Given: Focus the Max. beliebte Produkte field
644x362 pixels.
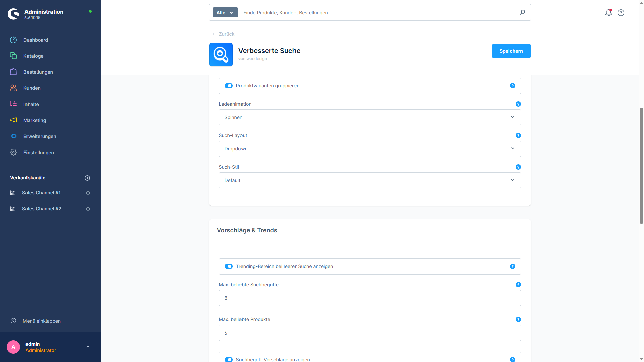Looking at the screenshot, I should point(370,333).
